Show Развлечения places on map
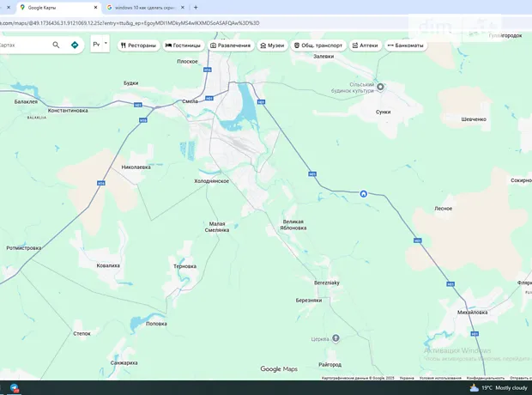 tap(230, 45)
